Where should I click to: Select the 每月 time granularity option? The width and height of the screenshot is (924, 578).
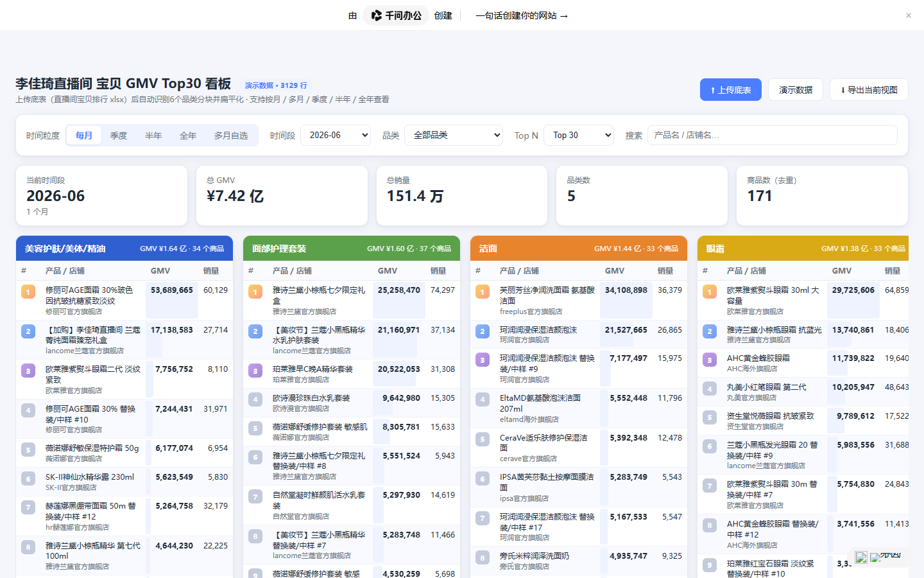(84, 136)
